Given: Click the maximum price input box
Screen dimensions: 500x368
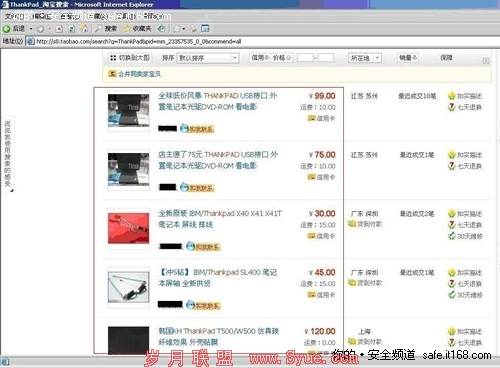Looking at the screenshot, I should tap(326, 58).
